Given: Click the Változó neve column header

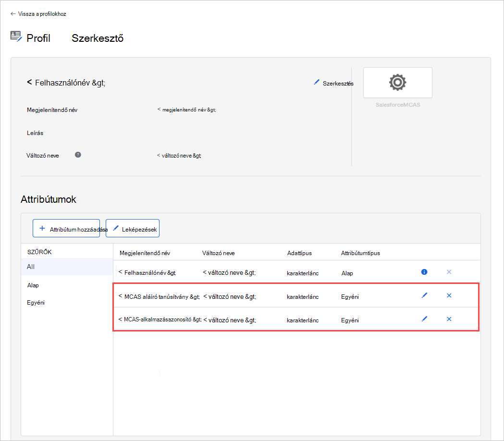Looking at the screenshot, I should pyautogui.click(x=218, y=253).
